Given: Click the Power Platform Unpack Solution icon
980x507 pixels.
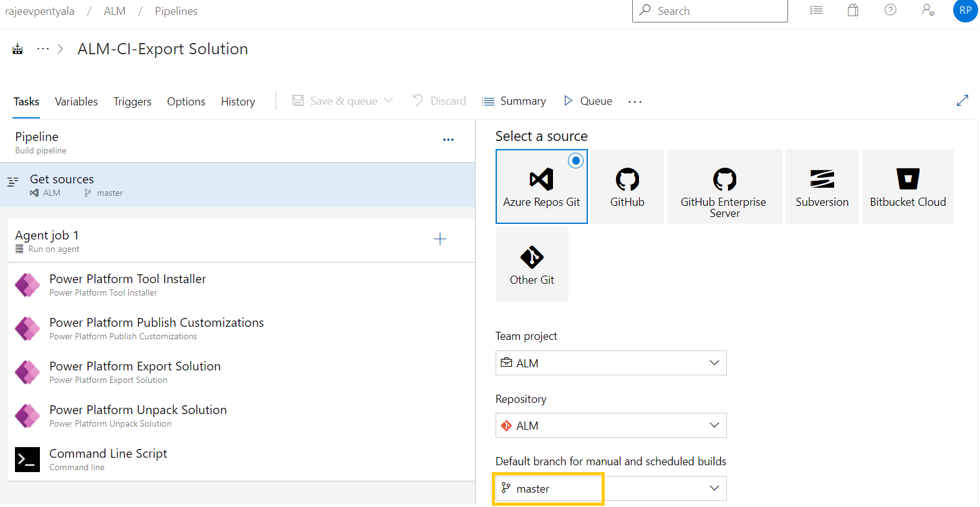Looking at the screenshot, I should pos(27,416).
